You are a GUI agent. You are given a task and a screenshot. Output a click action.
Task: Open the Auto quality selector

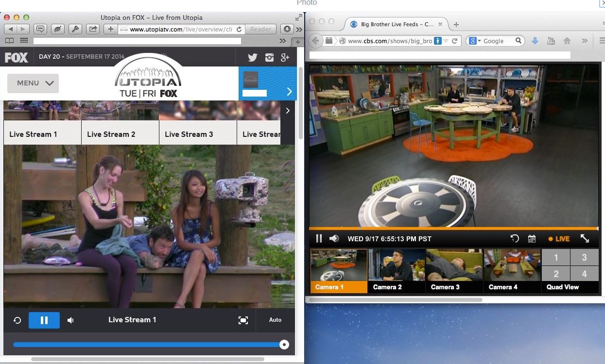pyautogui.click(x=275, y=320)
